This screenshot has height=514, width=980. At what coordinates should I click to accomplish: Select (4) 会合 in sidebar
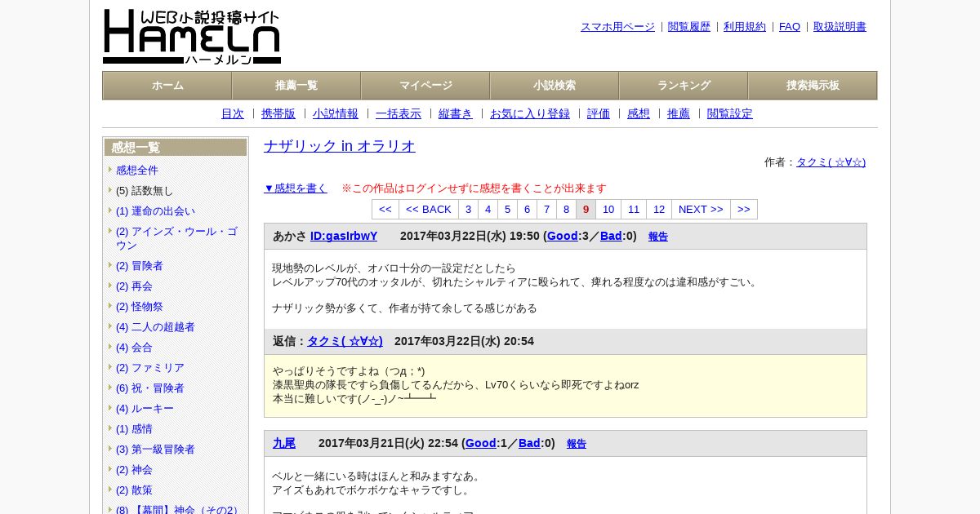(134, 348)
